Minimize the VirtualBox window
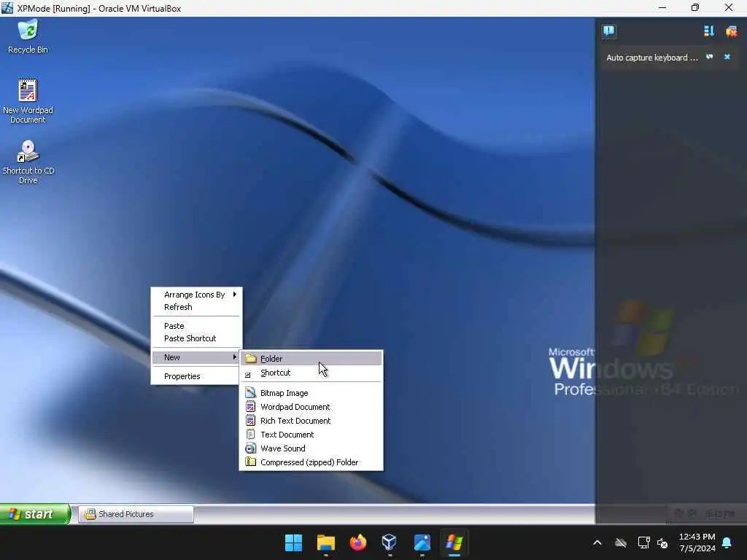Screen dimensions: 747x560 [662, 7]
